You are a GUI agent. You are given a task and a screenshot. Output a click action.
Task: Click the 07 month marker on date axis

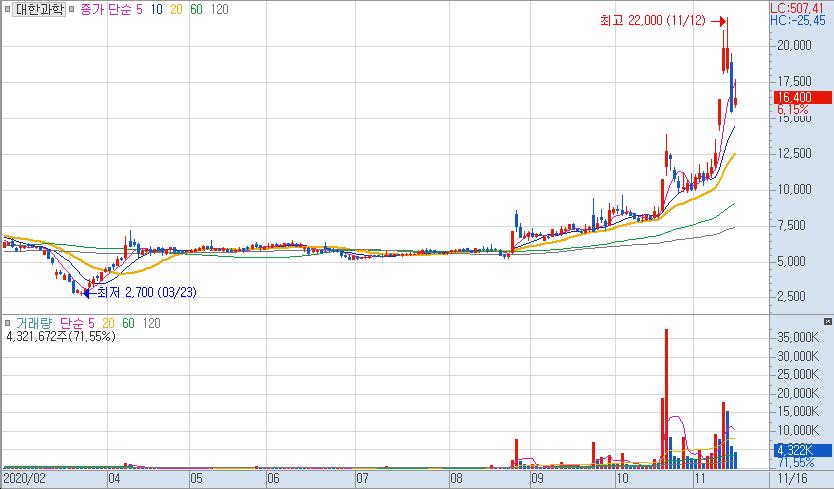click(362, 478)
